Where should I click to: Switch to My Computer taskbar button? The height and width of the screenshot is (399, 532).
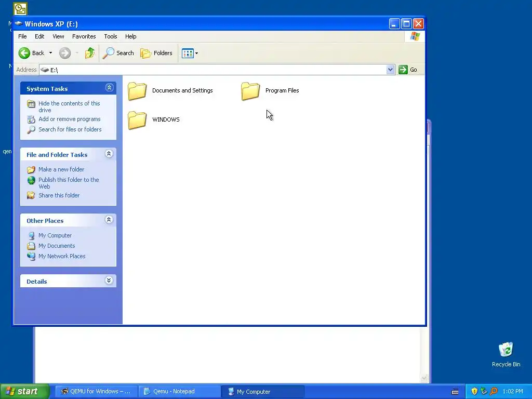(x=262, y=392)
